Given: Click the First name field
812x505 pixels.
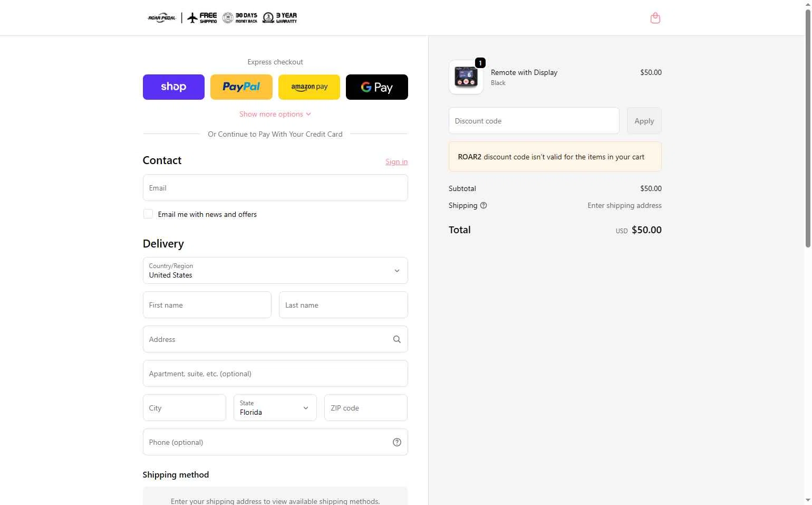Looking at the screenshot, I should coord(207,305).
